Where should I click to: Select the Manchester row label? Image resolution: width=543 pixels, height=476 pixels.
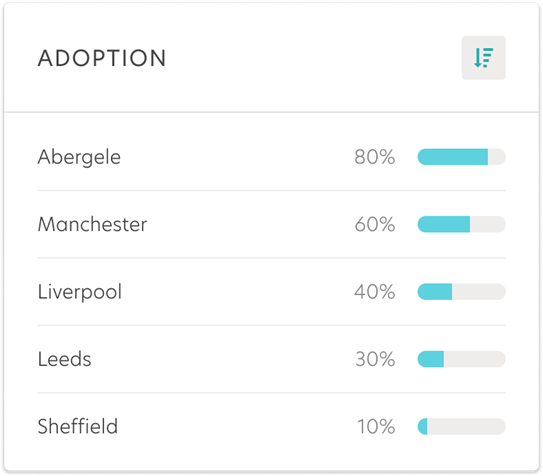[x=92, y=224]
